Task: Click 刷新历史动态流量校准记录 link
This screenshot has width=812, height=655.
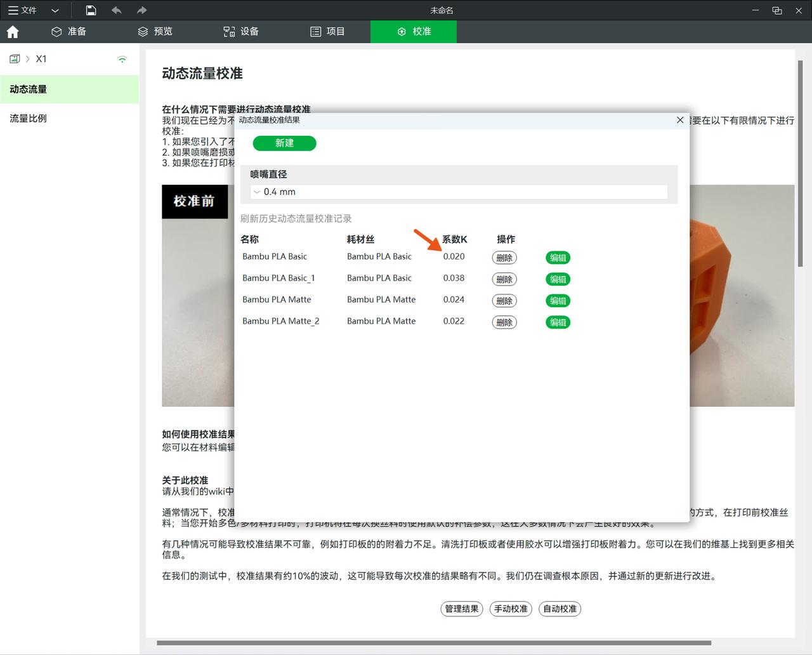Action: point(296,218)
